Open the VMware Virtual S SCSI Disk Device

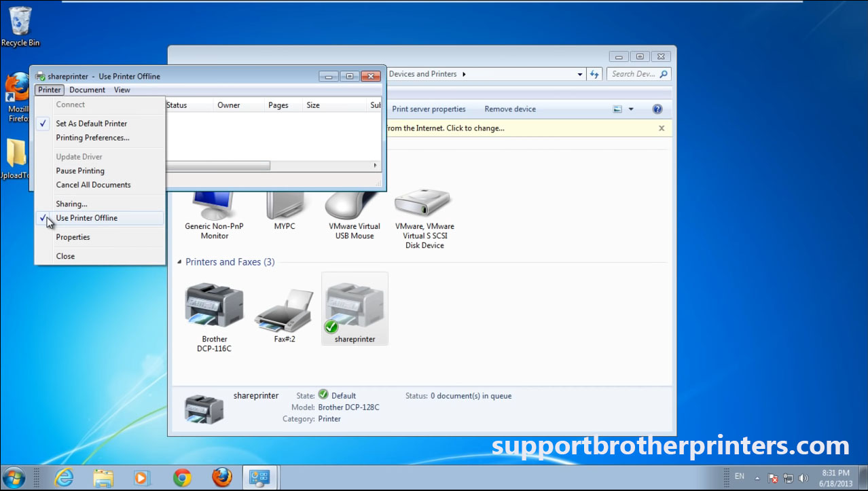[x=422, y=204]
